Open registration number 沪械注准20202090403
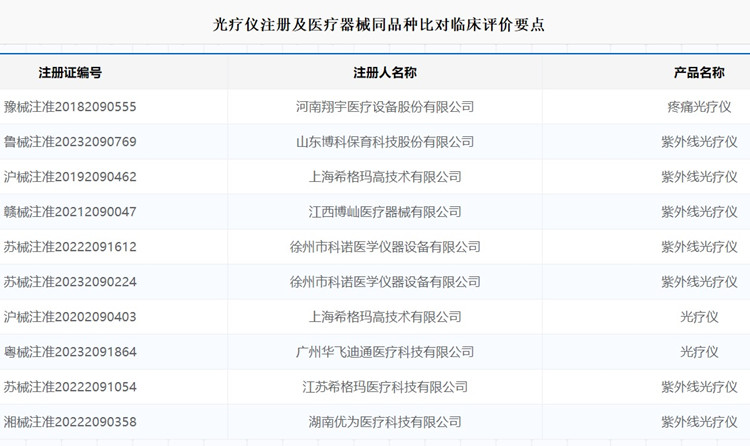750x446 pixels. click(70, 317)
